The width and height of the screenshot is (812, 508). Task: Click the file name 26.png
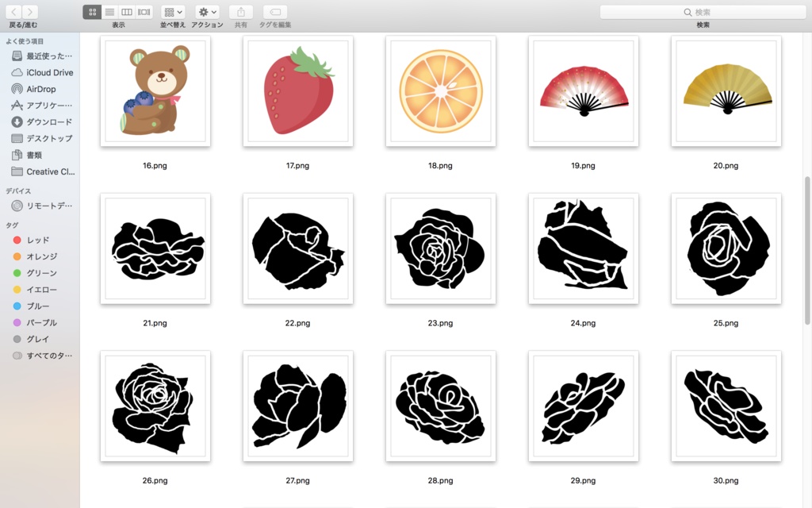pyautogui.click(x=155, y=480)
